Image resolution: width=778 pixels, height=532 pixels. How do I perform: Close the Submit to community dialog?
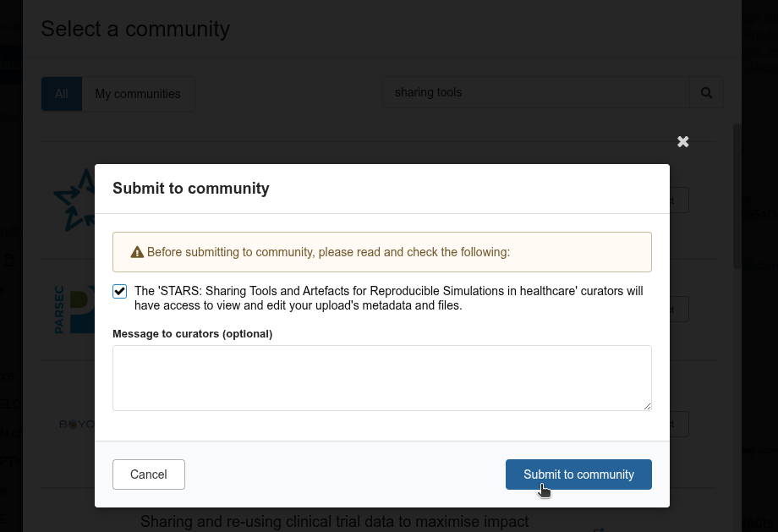pyautogui.click(x=683, y=142)
